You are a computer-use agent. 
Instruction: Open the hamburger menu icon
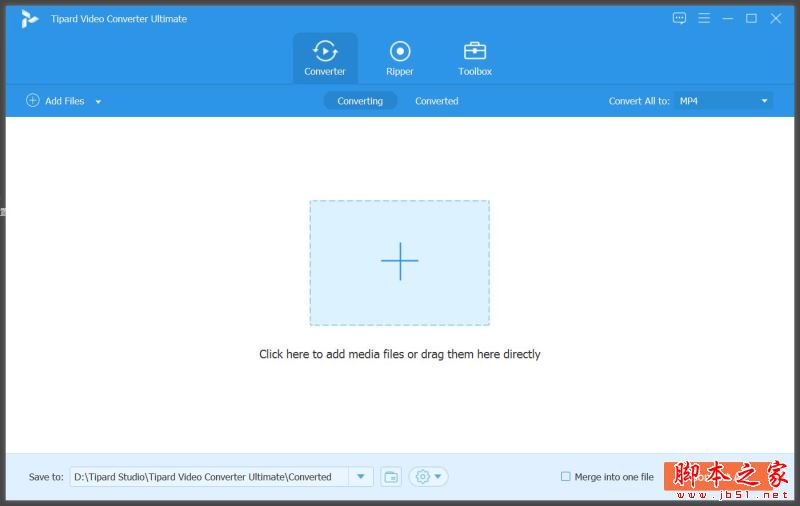pyautogui.click(x=704, y=19)
